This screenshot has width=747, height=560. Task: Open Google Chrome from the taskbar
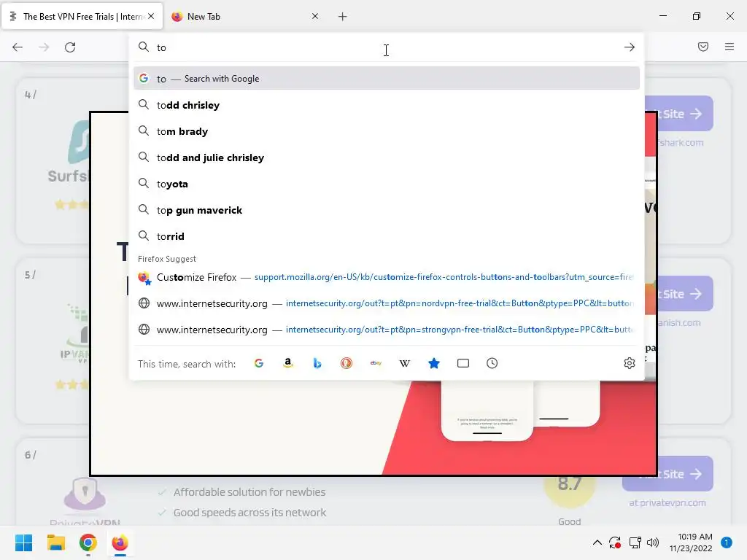coord(88,542)
